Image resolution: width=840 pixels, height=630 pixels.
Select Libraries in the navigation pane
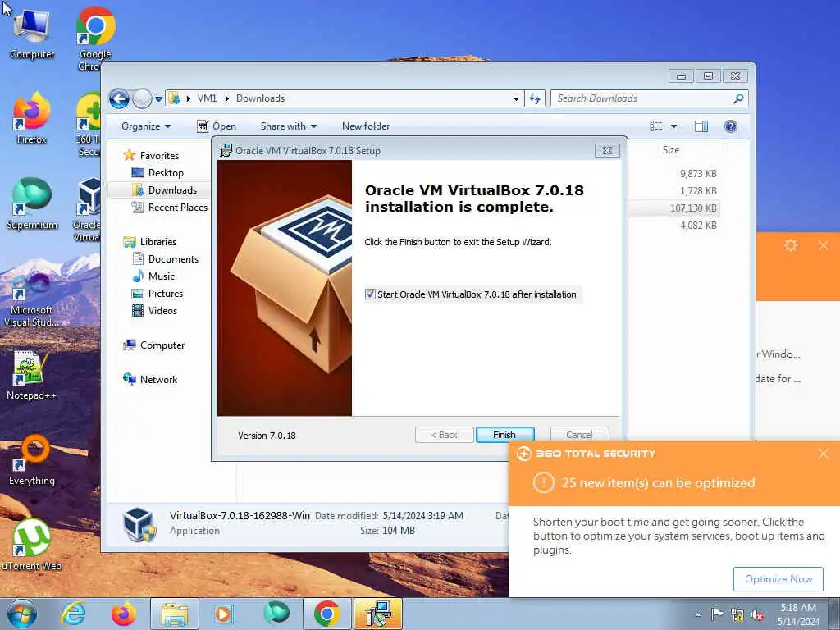pyautogui.click(x=158, y=242)
